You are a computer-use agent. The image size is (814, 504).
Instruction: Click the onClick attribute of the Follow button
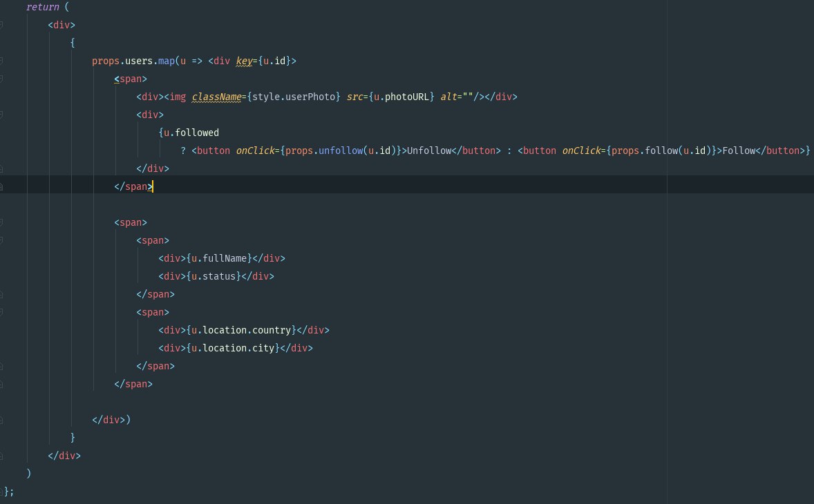coord(581,151)
